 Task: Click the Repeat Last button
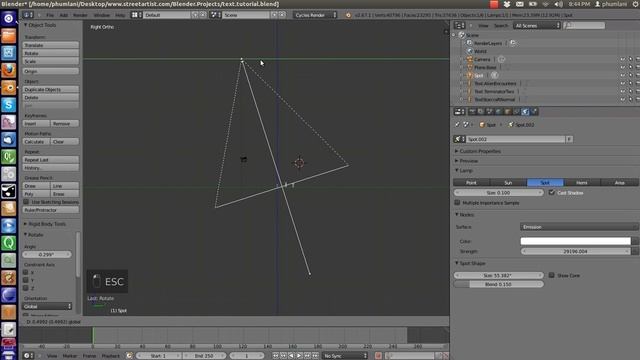pyautogui.click(x=51, y=160)
